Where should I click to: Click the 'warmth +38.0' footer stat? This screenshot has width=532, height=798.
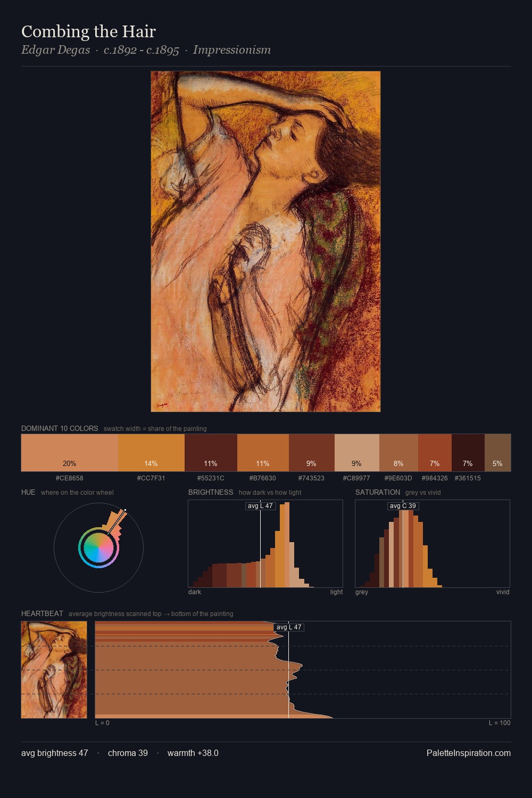[193, 753]
